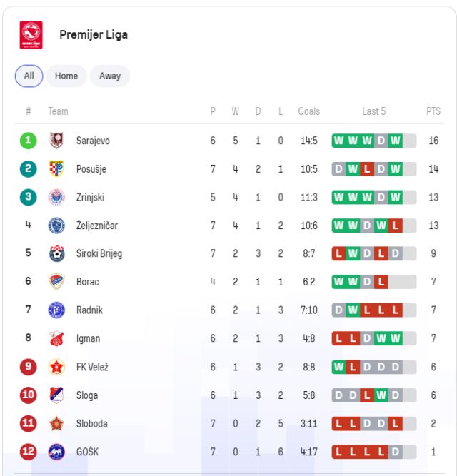Click the Premijer Liga league logo
Screen dimensions: 457x476
pos(31,35)
